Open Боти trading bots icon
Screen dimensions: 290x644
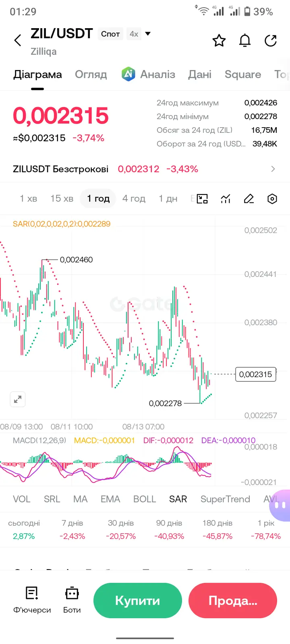click(x=72, y=600)
